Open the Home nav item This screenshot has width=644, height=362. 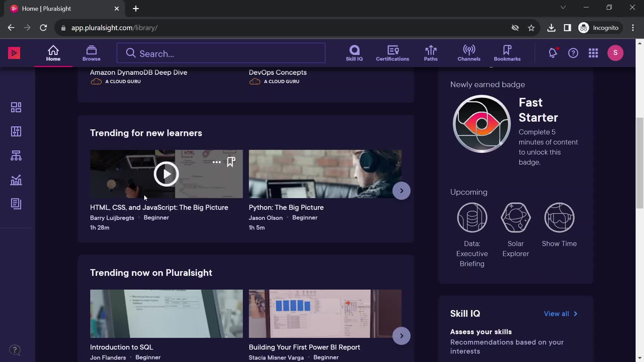tap(53, 53)
